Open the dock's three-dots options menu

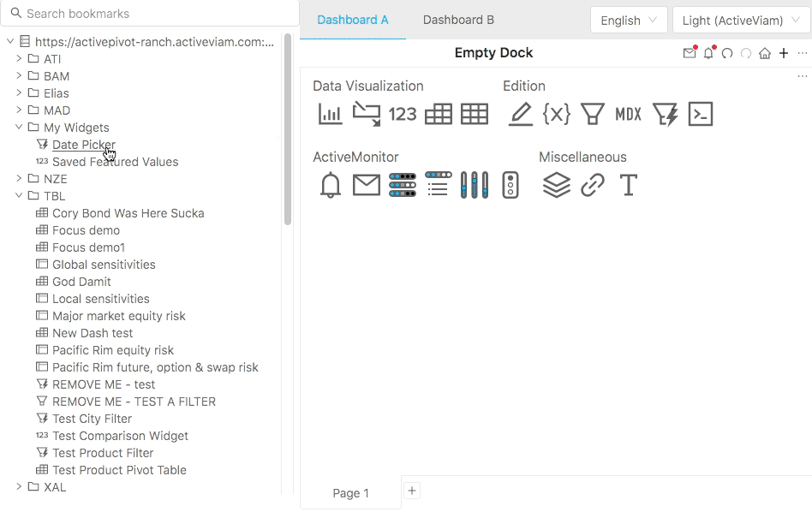[803, 76]
